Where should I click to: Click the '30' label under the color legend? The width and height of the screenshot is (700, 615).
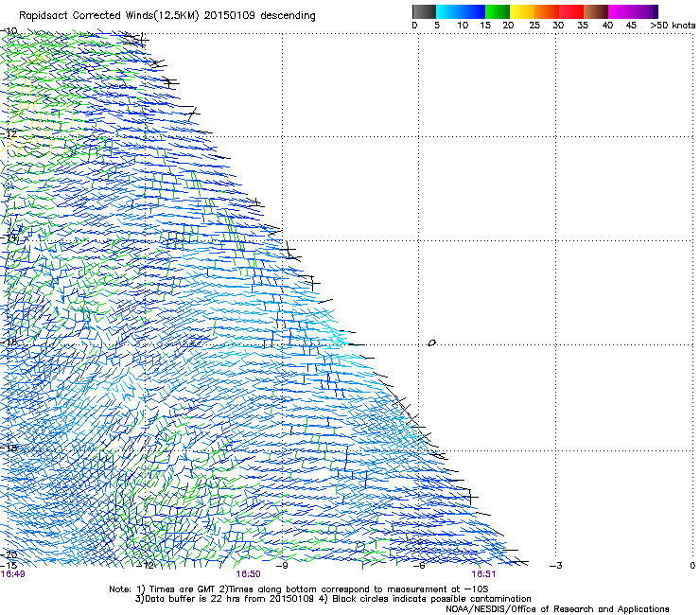click(558, 26)
